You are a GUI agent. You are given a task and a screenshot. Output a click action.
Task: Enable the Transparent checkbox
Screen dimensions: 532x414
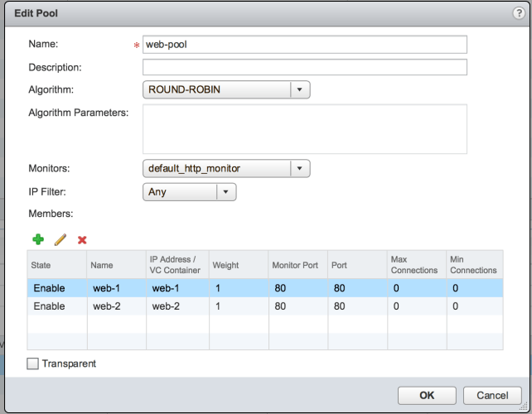[33, 363]
